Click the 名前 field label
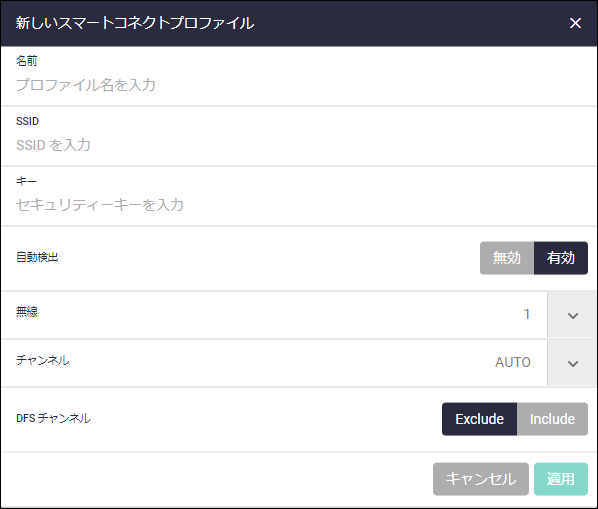This screenshot has width=598, height=509. point(26,61)
